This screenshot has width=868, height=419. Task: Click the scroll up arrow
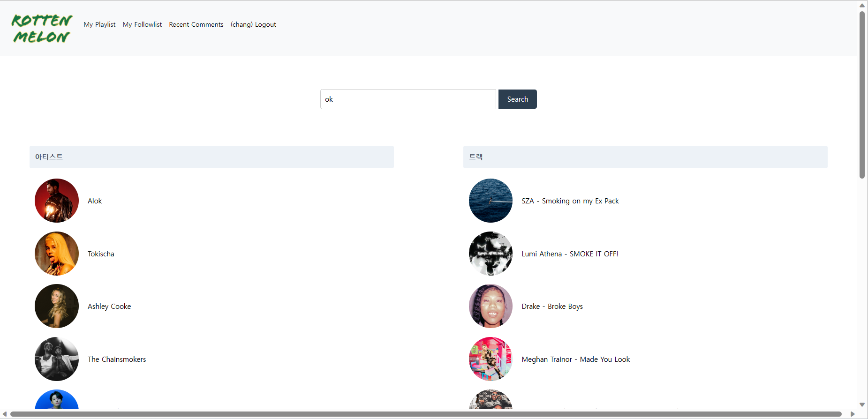pos(862,5)
